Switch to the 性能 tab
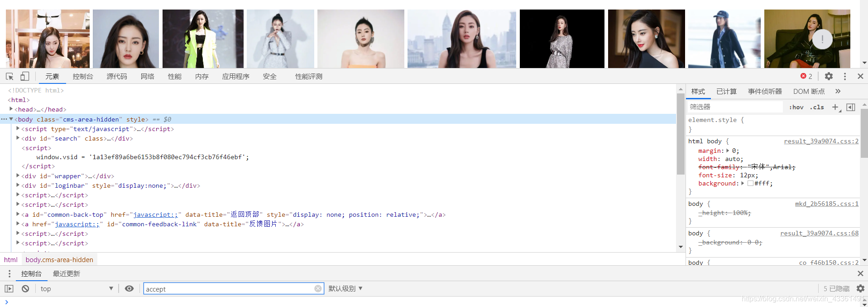Screen dimensions: 868x307 [175, 76]
